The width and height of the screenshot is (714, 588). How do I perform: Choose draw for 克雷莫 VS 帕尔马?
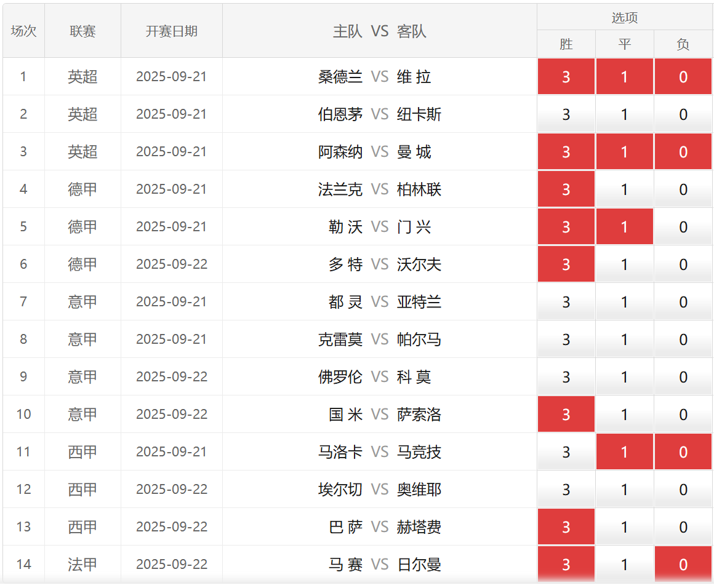[x=624, y=340]
